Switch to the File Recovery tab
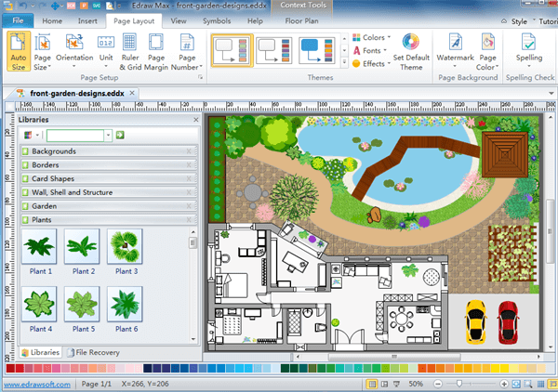 coord(97,353)
